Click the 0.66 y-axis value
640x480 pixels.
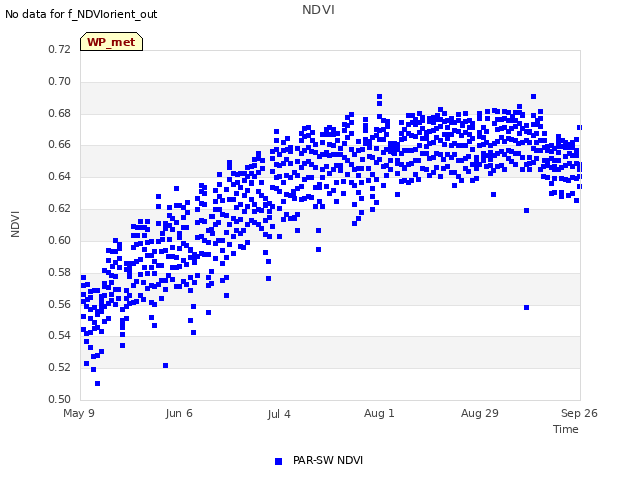(x=59, y=144)
